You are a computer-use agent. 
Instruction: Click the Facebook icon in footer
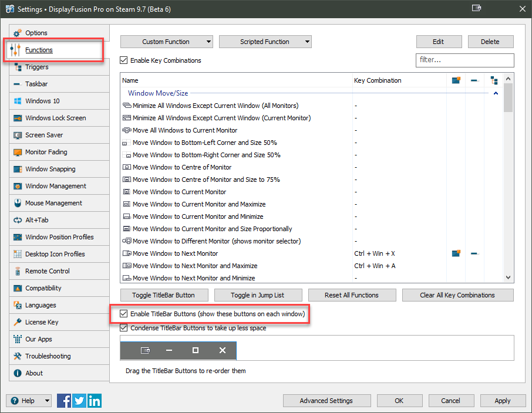tap(65, 401)
